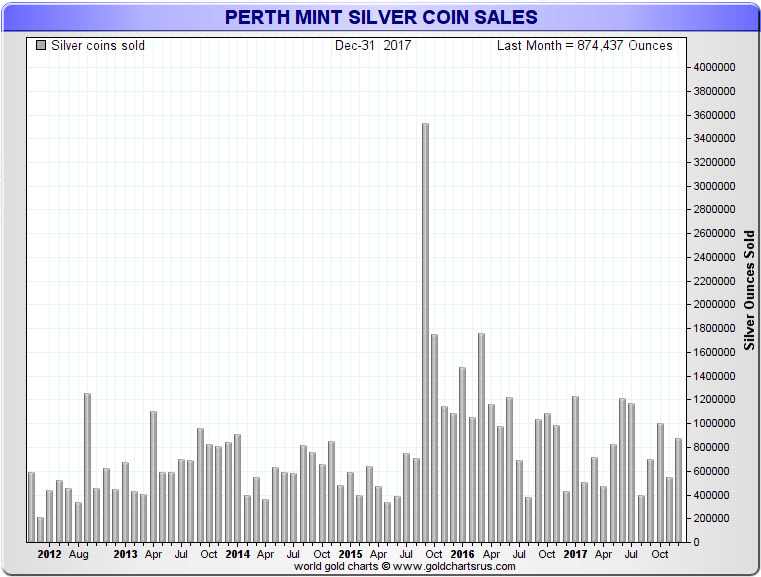The width and height of the screenshot is (761, 577).
Task: Click the Oct label just before 2014
Action: click(209, 554)
